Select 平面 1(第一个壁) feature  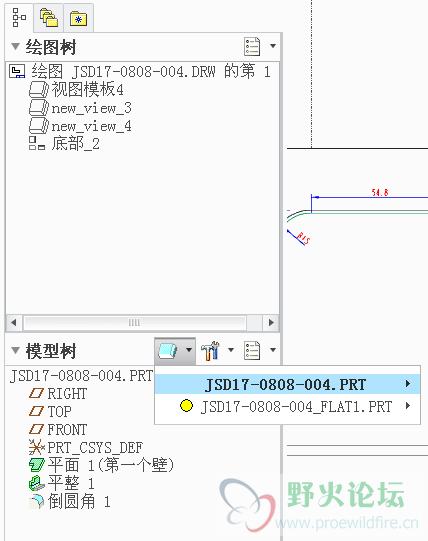coord(110,465)
